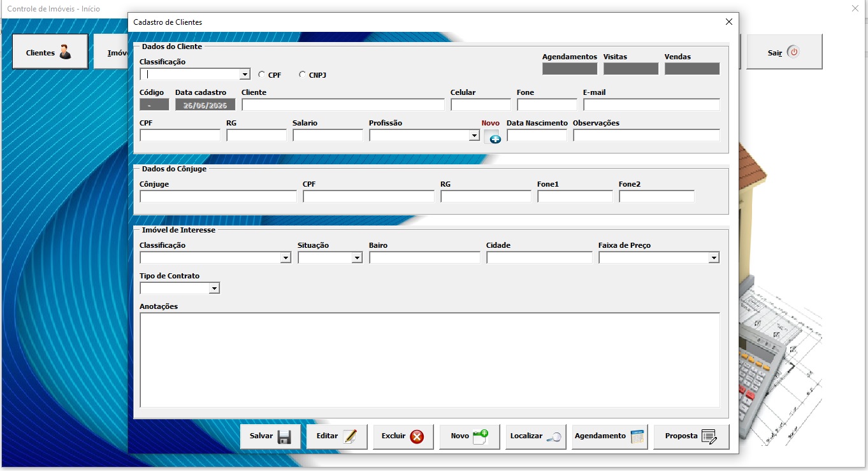Open Imóvel de Interesse Classificação dropdown
This screenshot has height=472, width=868.
pos(286,258)
